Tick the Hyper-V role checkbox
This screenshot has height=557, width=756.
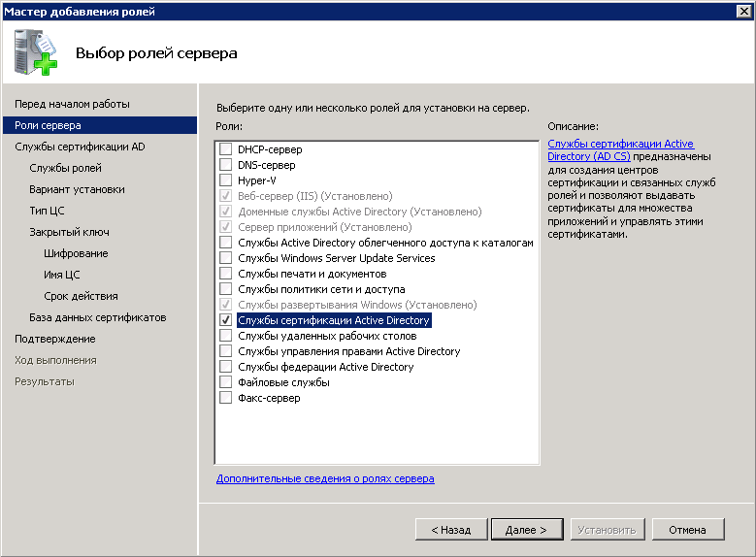[x=225, y=180]
